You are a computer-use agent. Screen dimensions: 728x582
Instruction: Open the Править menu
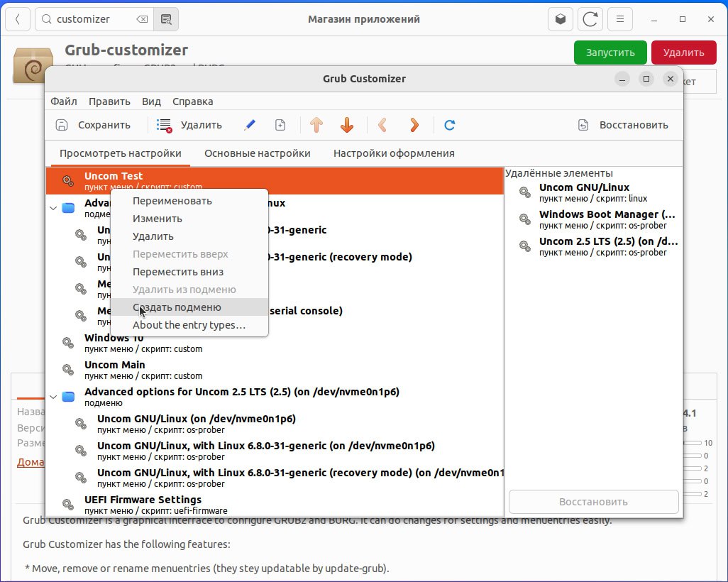click(109, 101)
